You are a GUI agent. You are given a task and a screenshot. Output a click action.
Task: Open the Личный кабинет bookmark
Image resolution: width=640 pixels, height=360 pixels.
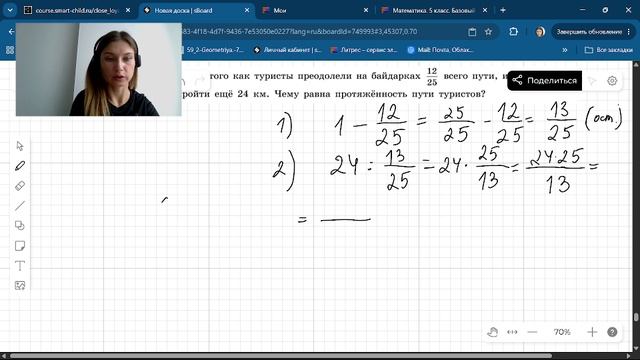click(x=288, y=50)
